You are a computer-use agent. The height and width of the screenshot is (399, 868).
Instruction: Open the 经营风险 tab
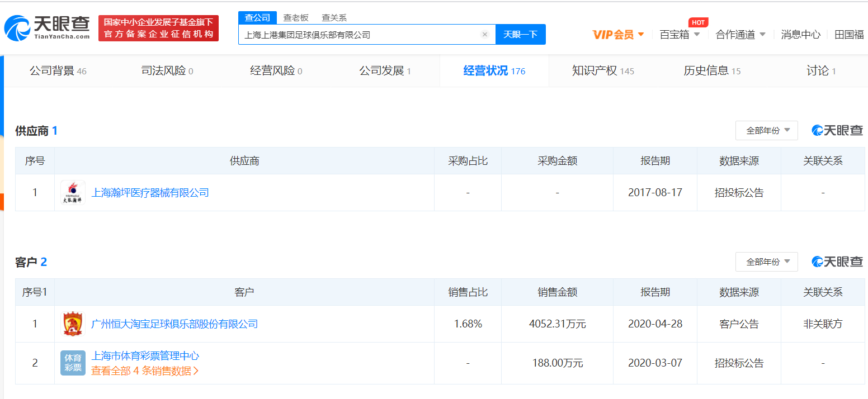point(276,71)
